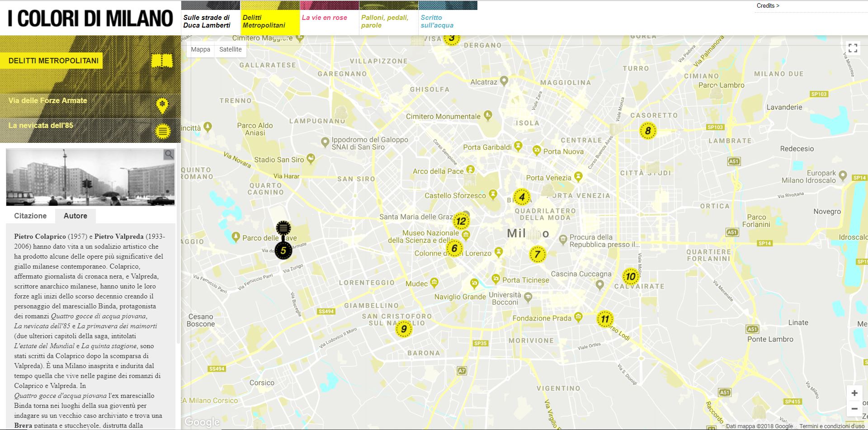The height and width of the screenshot is (430, 868).
Task: Select the Autore tab
Action: click(75, 216)
